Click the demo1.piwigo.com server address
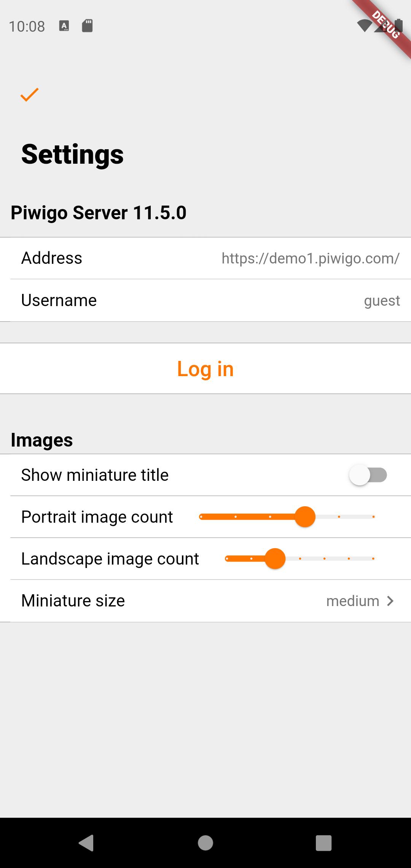411x868 pixels. coord(311,258)
